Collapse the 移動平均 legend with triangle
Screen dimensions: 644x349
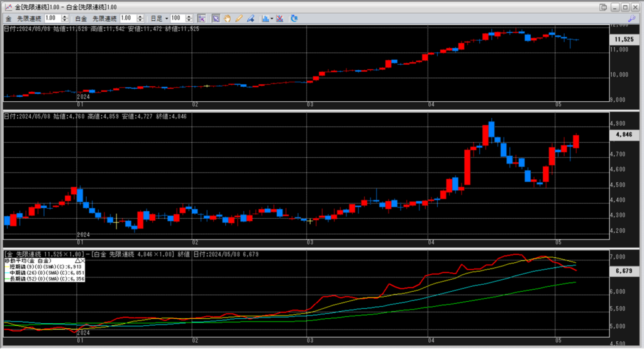pos(77,260)
